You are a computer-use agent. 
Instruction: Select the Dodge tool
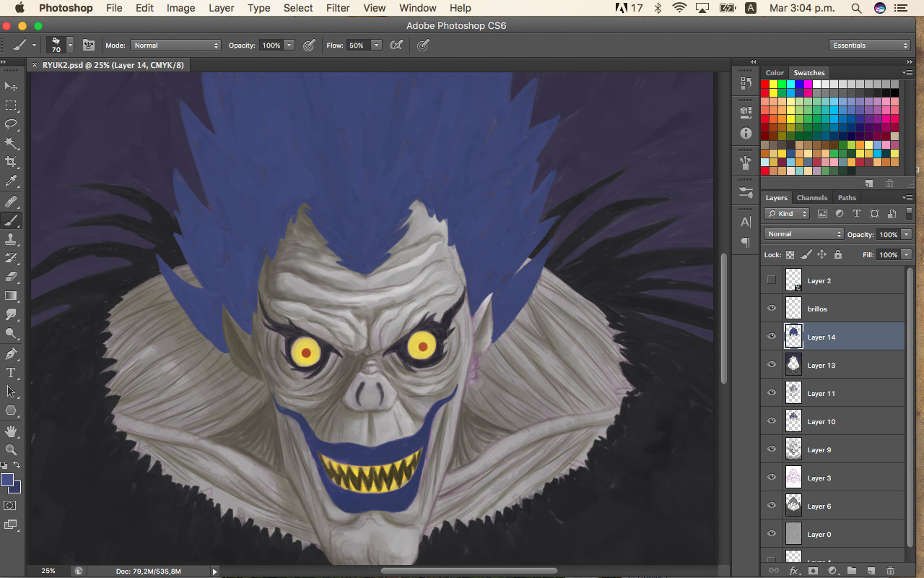click(12, 333)
